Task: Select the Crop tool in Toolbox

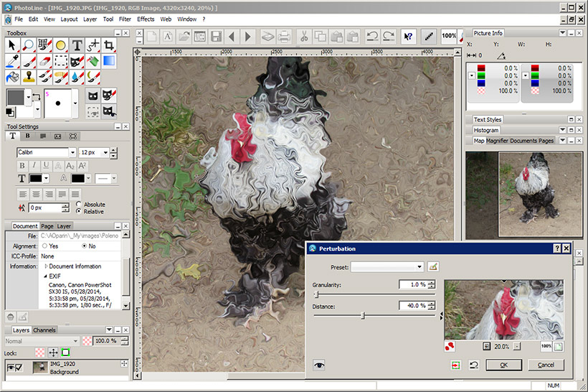Action: [x=109, y=45]
